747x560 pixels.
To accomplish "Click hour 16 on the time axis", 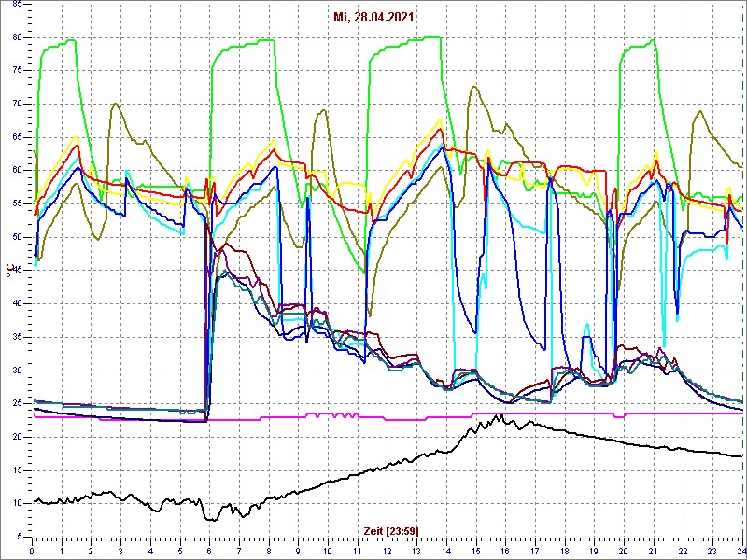I will point(505,551).
